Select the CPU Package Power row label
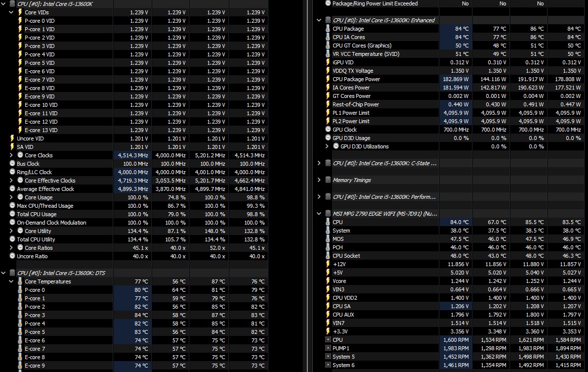The height and width of the screenshot is (372, 588). 356,79
